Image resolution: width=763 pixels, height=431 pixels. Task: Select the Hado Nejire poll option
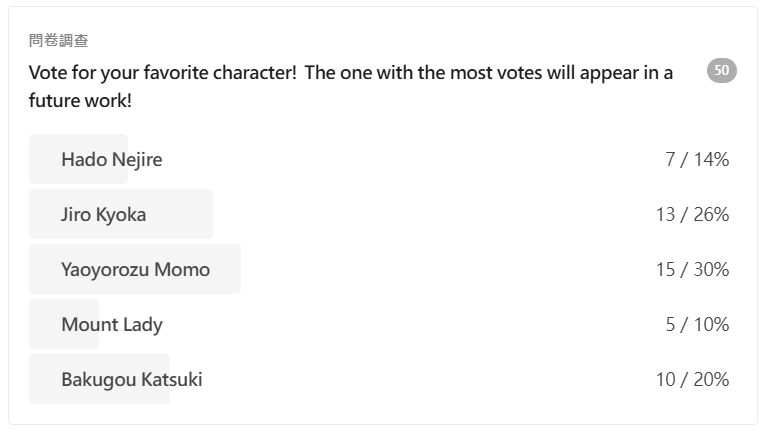[x=111, y=160]
